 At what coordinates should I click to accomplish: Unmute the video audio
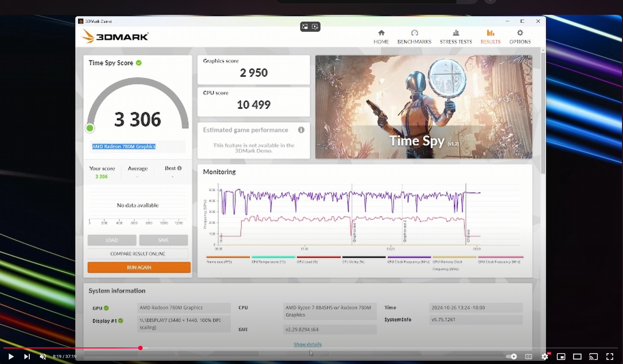point(43,357)
